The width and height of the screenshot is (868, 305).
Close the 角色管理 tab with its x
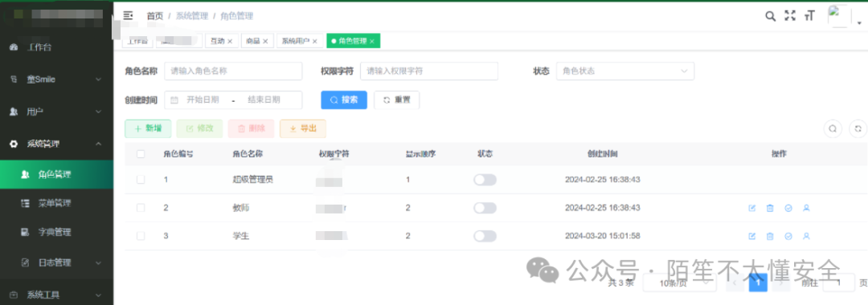click(x=372, y=41)
